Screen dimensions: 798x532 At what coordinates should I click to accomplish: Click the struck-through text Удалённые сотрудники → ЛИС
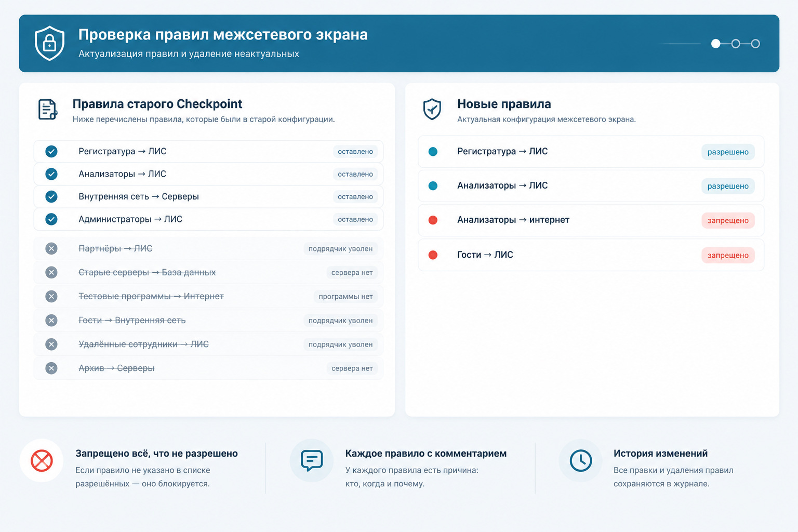143,344
